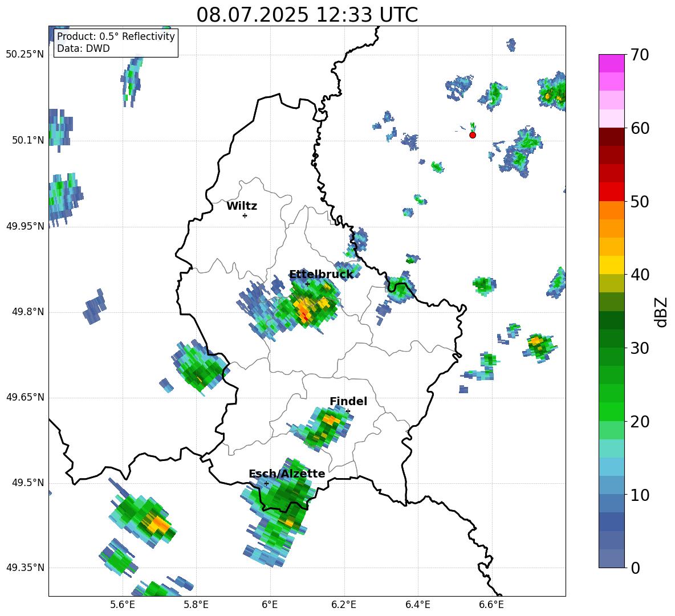Image resolution: width=675 pixels, height=616 pixels.
Task: Click the 5.6°E longitude tick label
Action: pos(123,605)
